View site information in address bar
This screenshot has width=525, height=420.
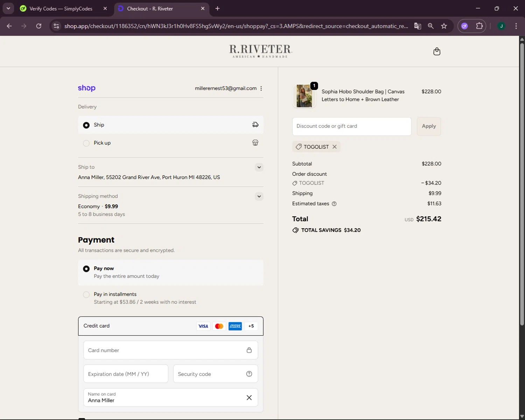pos(56,26)
